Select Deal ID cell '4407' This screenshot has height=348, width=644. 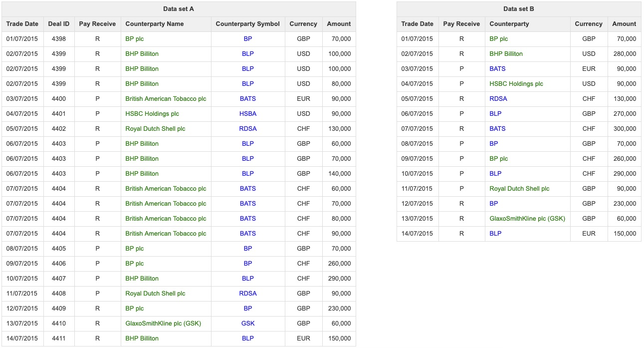point(59,279)
